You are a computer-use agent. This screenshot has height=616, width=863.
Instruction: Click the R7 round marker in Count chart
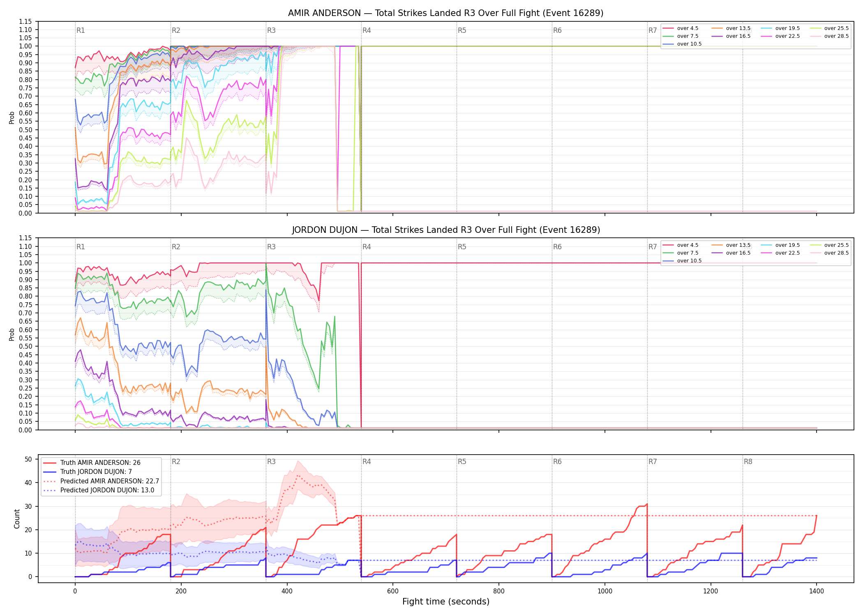pos(653,462)
